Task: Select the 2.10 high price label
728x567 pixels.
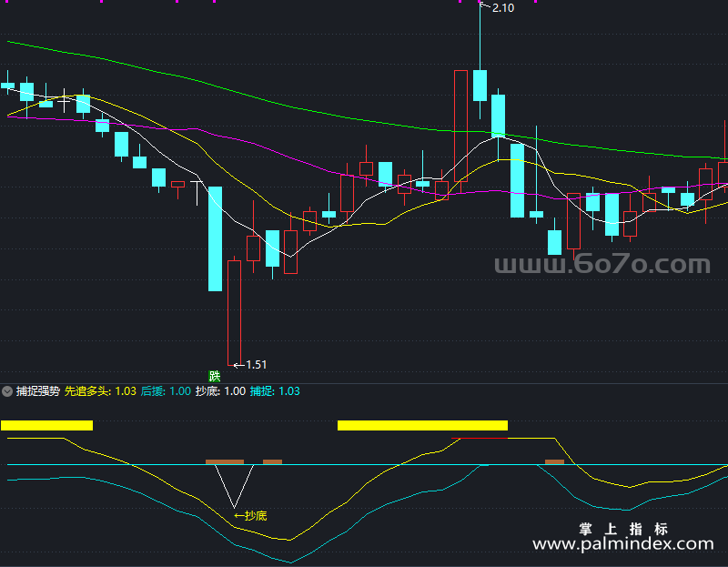Action: 503,8
